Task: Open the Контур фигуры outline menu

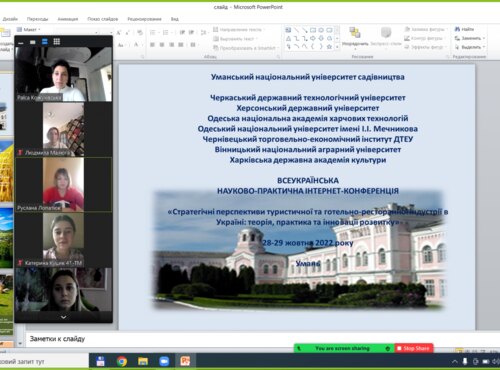Action: (x=424, y=39)
